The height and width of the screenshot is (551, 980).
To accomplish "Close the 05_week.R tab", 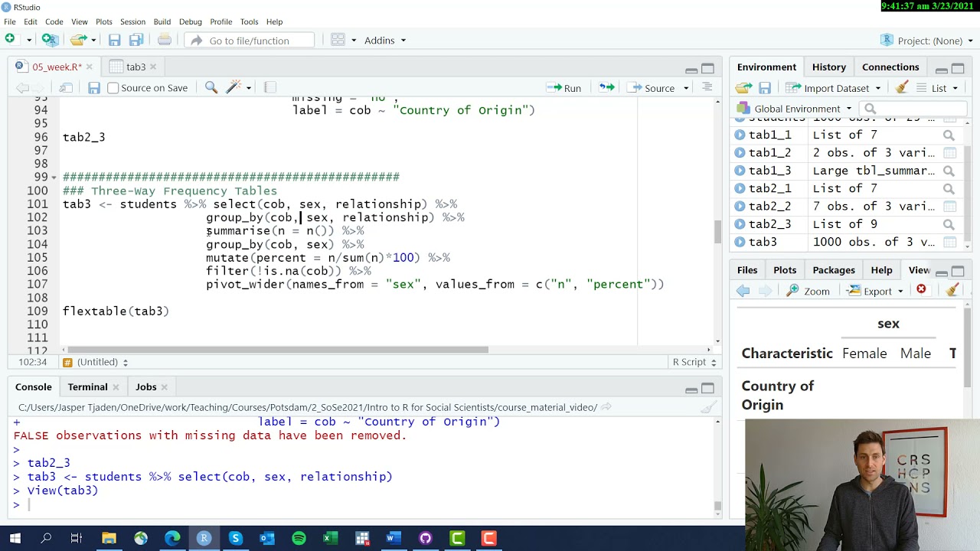I will pyautogui.click(x=89, y=67).
